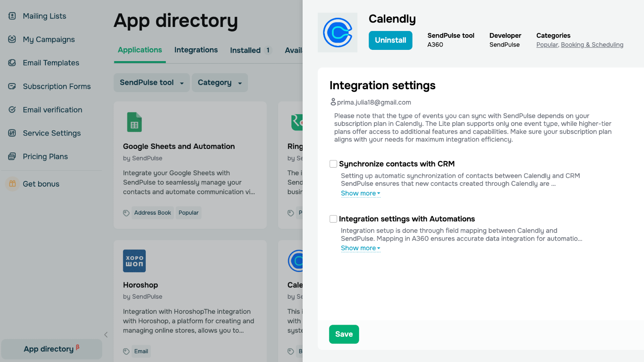View Pricing Plans

(x=45, y=156)
